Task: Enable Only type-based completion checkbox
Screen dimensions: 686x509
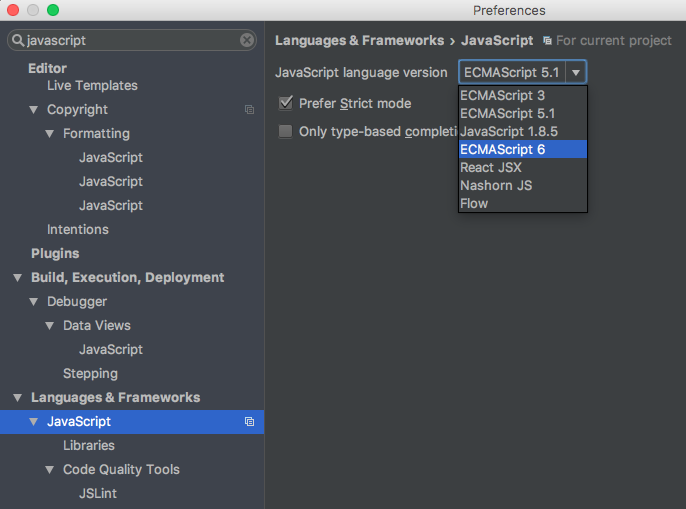Action: click(x=286, y=131)
